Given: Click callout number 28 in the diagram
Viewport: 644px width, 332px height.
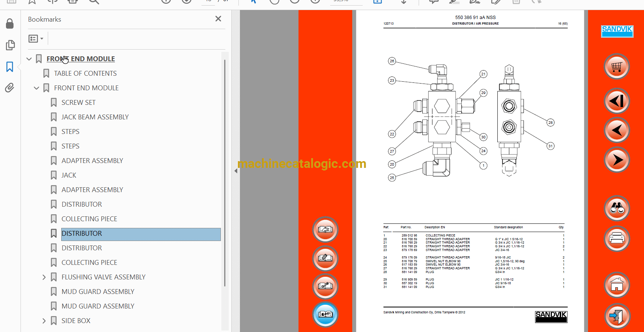Looking at the screenshot, I should point(550,122).
